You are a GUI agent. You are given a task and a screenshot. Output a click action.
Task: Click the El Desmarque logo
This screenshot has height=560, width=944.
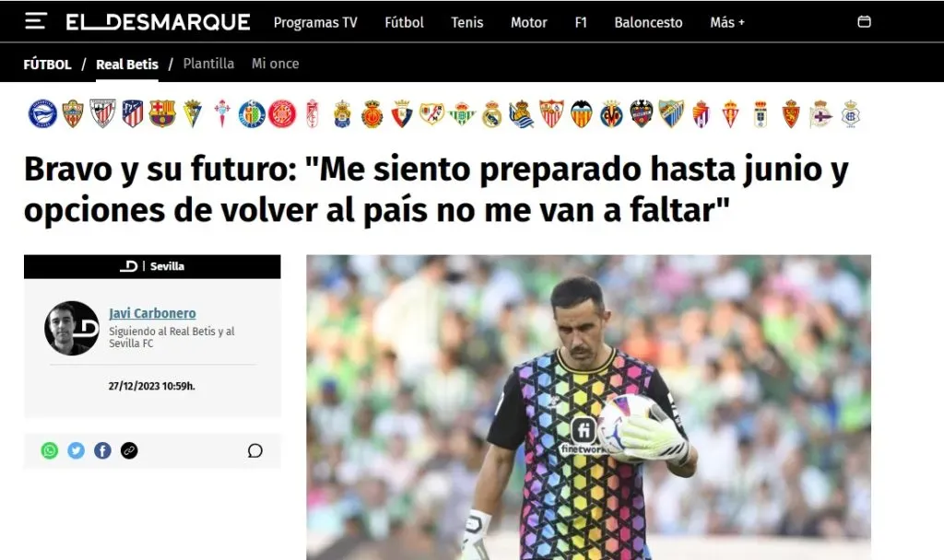tap(158, 22)
